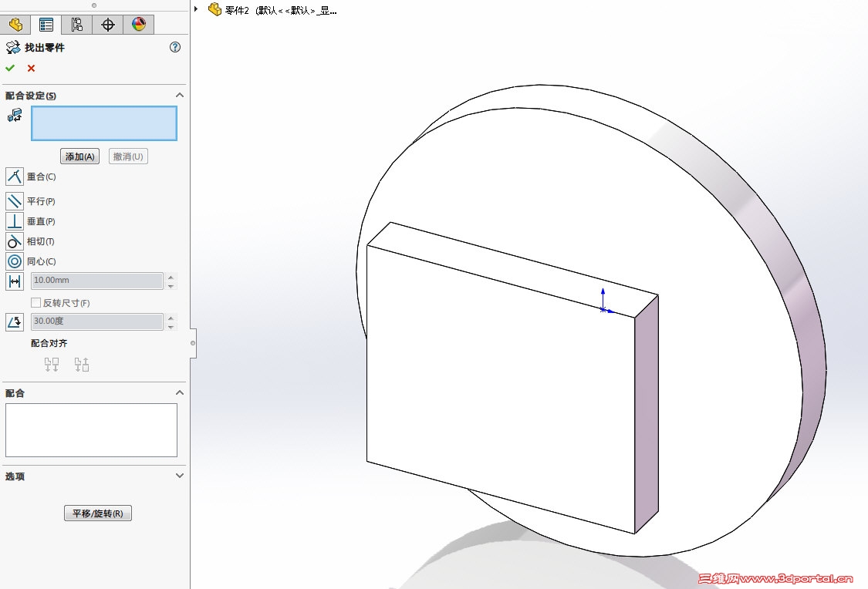Screen dimensions: 868x589
Task: Click the mate entities selection box
Action: [x=104, y=123]
